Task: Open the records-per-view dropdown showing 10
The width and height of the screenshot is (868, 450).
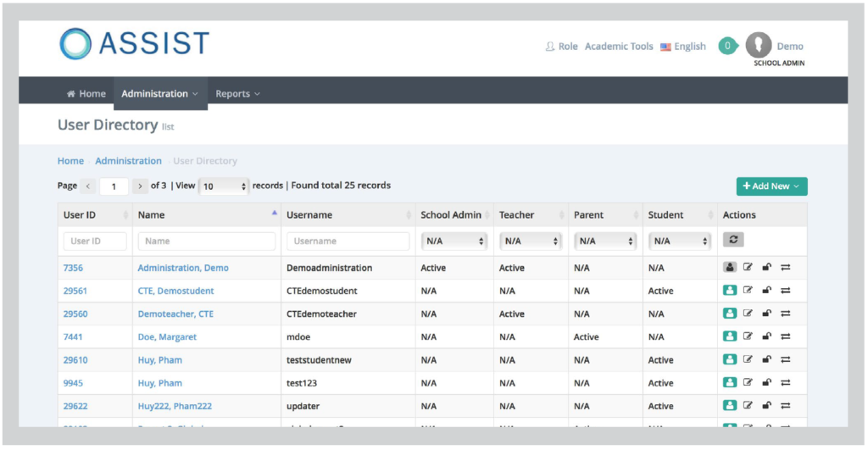Action: pyautogui.click(x=224, y=186)
